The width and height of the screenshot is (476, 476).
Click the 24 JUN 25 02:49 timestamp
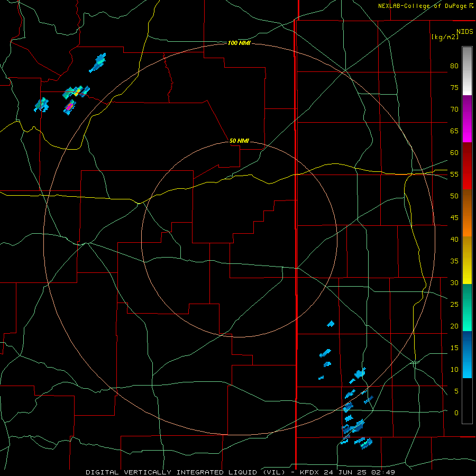coord(359,472)
